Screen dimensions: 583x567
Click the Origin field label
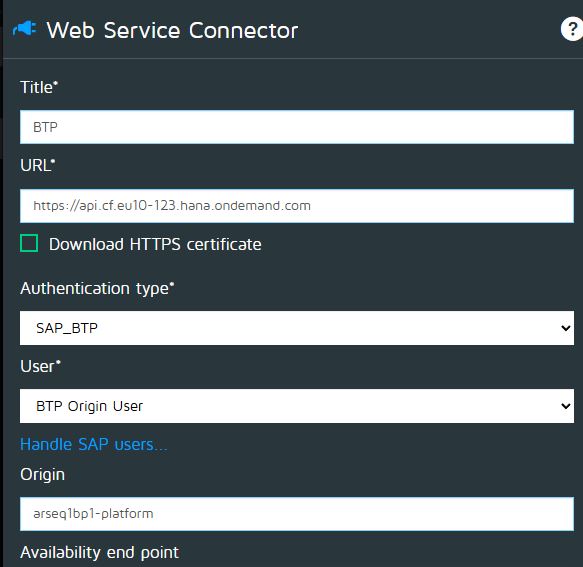click(42, 475)
